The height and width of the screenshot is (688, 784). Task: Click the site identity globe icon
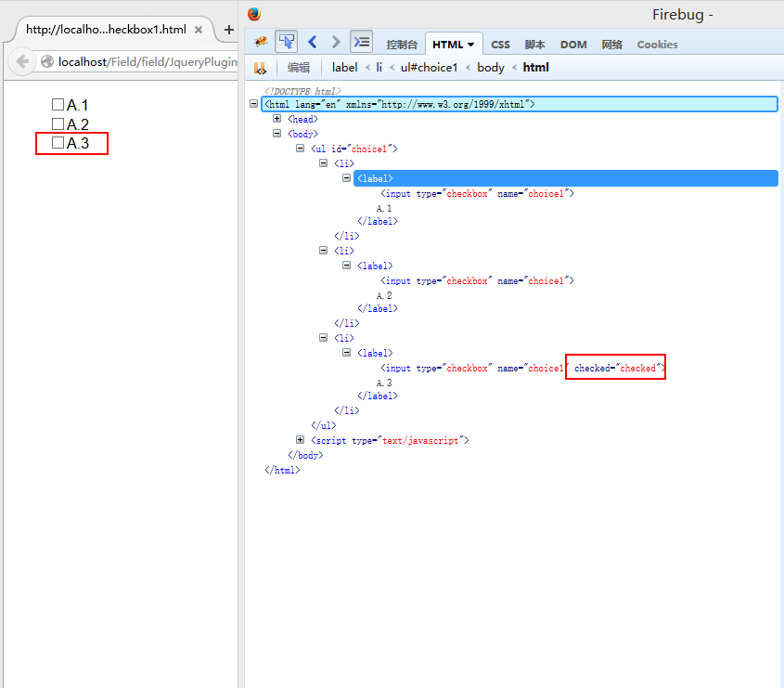point(47,61)
